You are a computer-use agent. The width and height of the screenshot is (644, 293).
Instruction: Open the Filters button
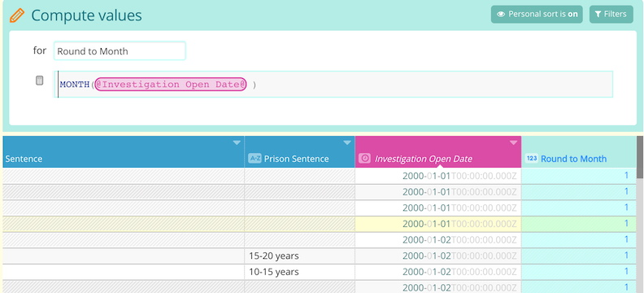611,15
